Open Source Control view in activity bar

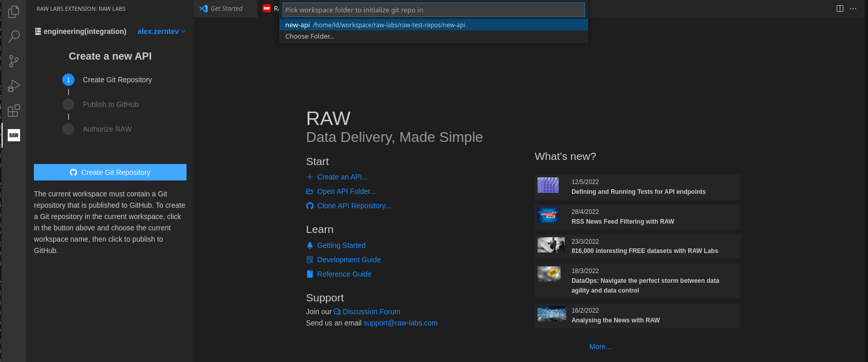pos(14,61)
